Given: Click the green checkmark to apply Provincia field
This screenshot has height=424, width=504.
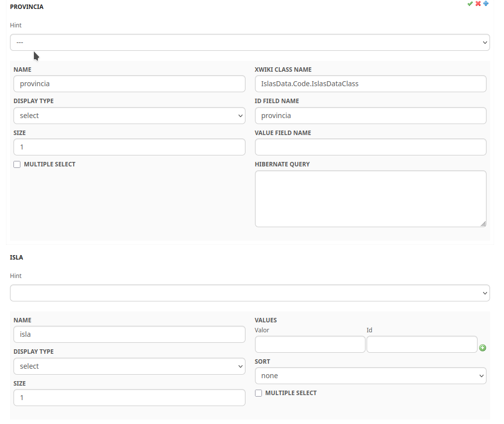Looking at the screenshot, I should (470, 4).
